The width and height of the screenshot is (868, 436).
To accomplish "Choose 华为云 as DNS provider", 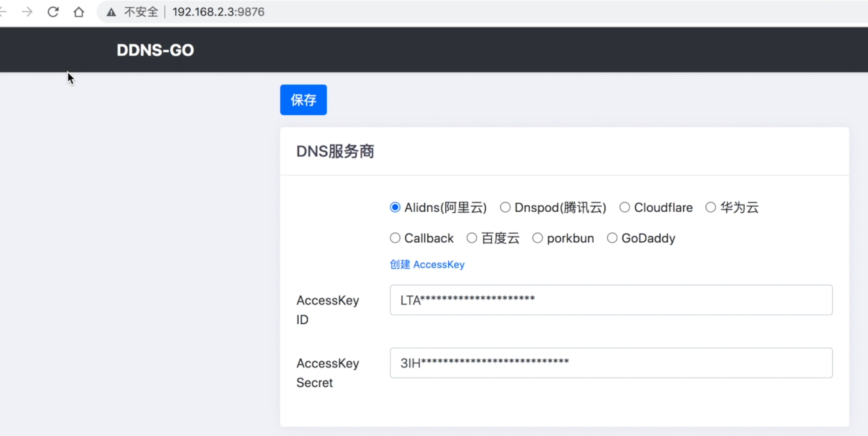I will (x=711, y=207).
